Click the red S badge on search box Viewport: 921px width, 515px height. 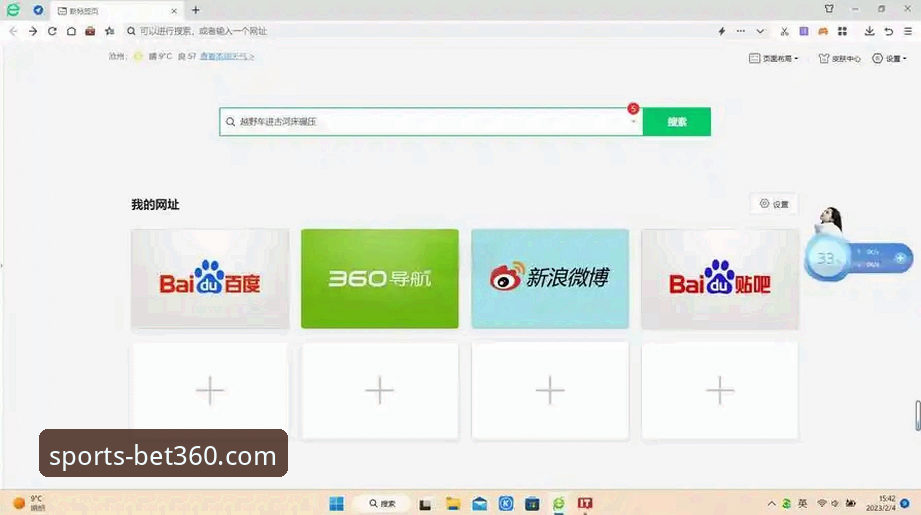tap(633, 109)
